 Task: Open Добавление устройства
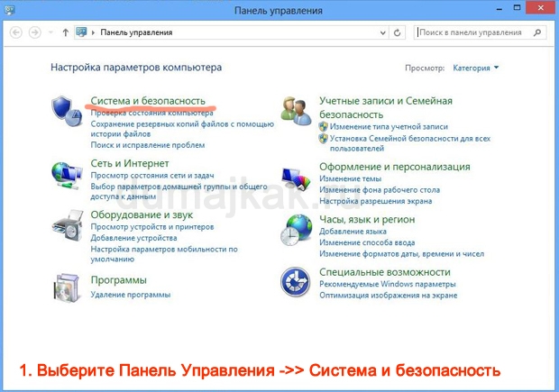click(133, 238)
